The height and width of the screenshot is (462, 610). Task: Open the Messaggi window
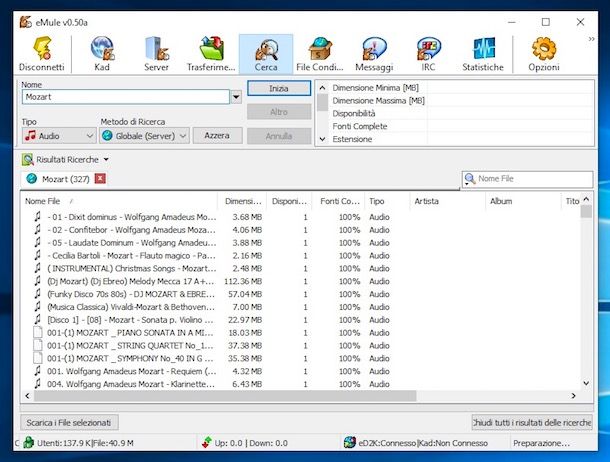(x=374, y=54)
